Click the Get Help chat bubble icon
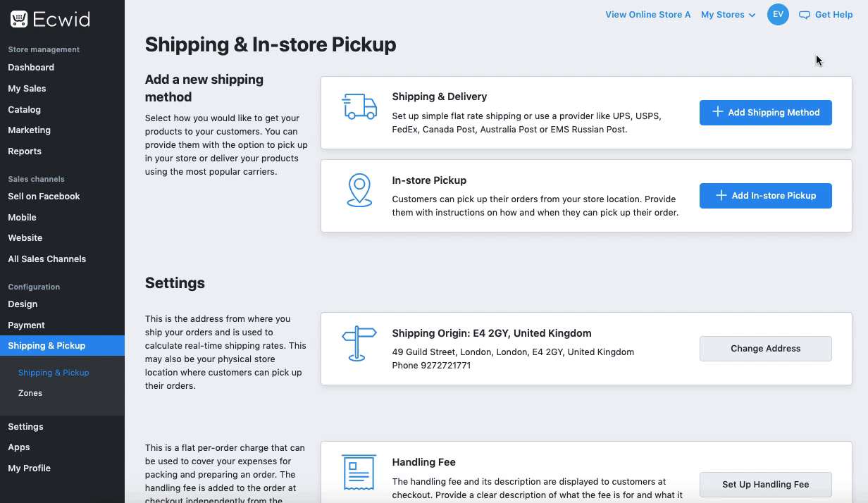 (805, 15)
